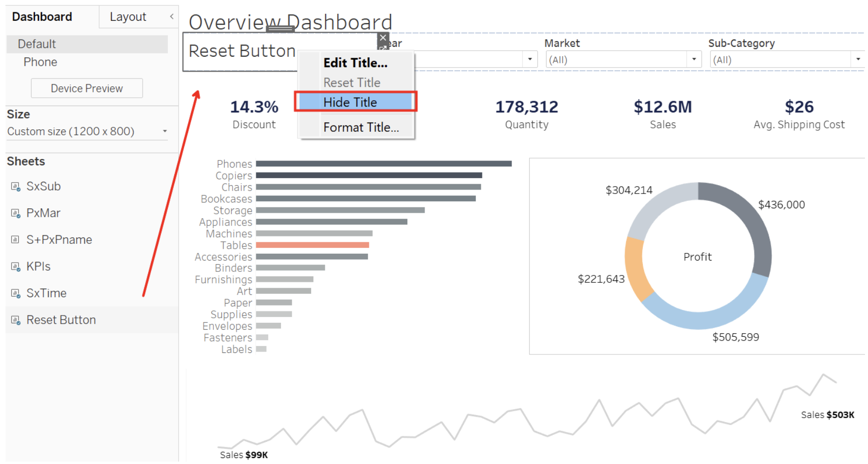868x464 pixels.
Task: Click the SxTime worksheet icon
Action: coord(15,293)
